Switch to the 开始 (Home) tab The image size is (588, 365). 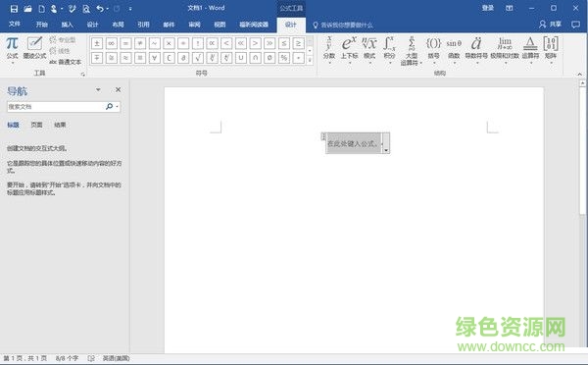[41, 25]
